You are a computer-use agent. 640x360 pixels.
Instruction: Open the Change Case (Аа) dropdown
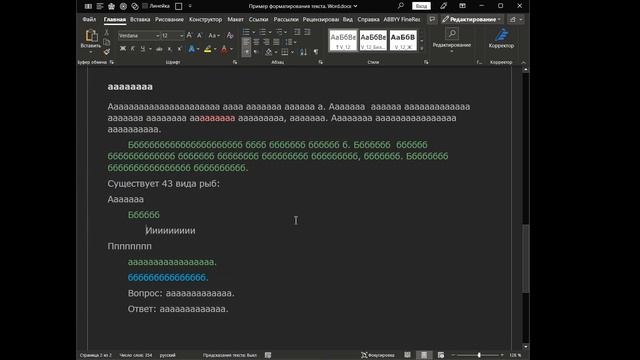point(214,36)
